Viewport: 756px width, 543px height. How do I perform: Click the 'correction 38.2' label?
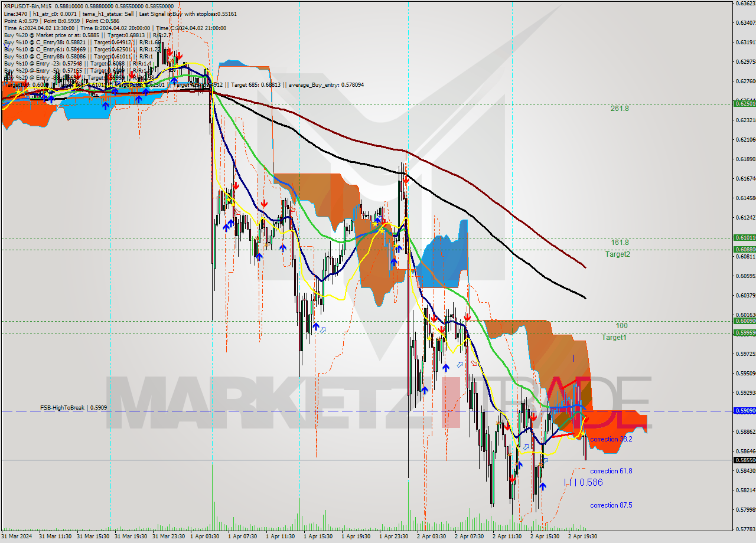[x=611, y=439]
